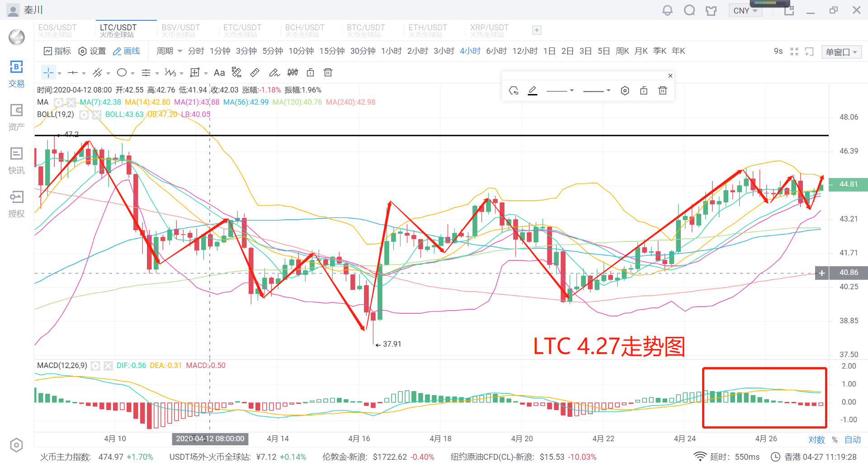
Task: Click the undo shape icon in floating panel
Action: tap(514, 90)
